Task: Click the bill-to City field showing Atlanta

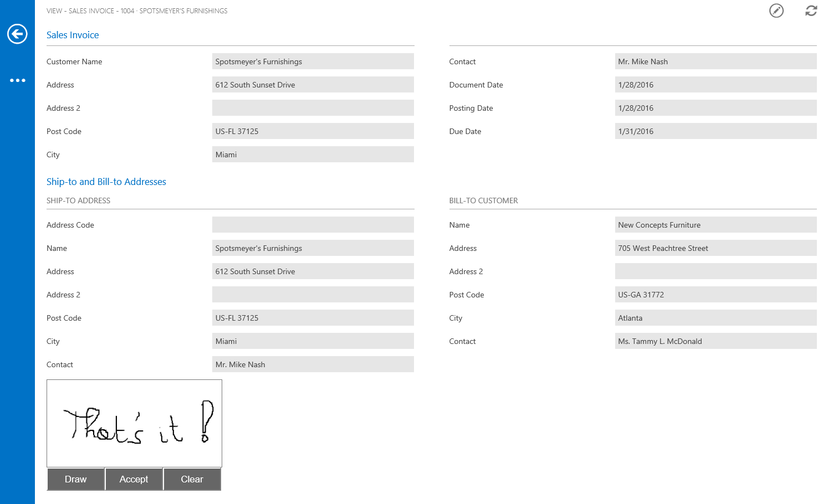Action: [x=715, y=318]
